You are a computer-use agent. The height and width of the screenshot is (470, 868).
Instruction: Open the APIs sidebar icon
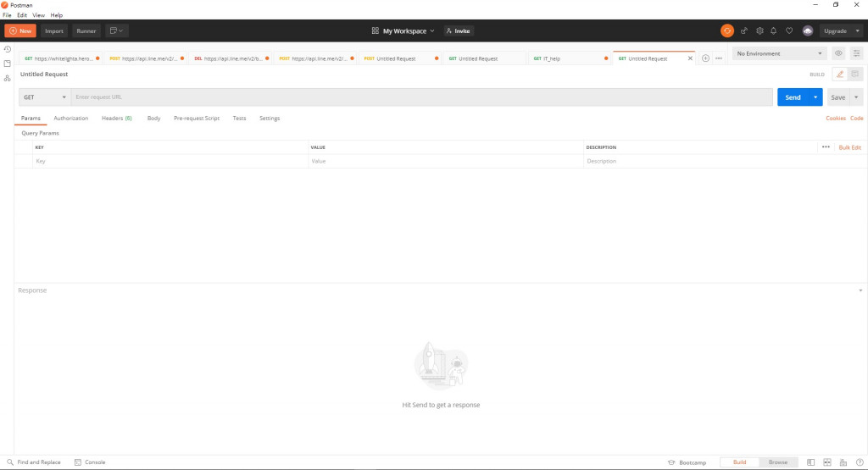tap(7, 79)
